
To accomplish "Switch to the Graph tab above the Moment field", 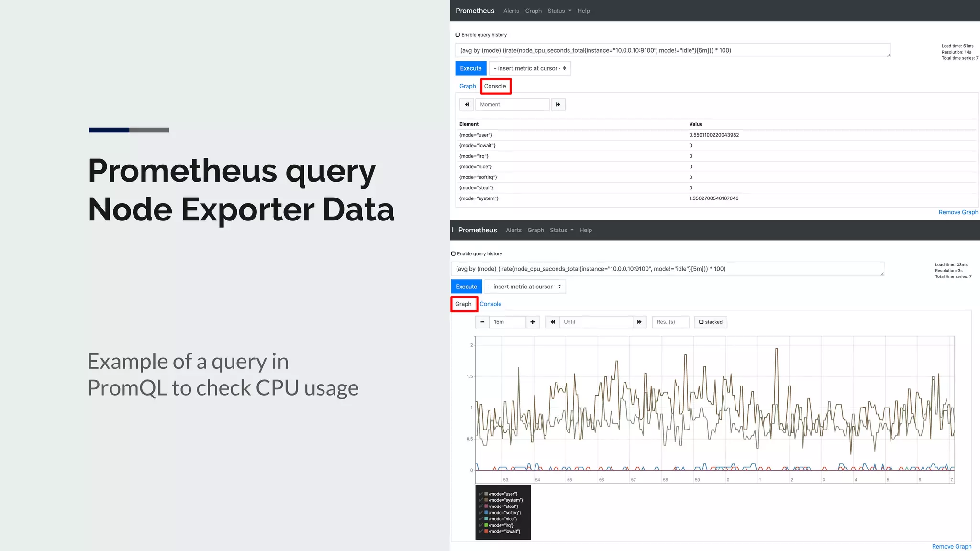I will [x=468, y=86].
